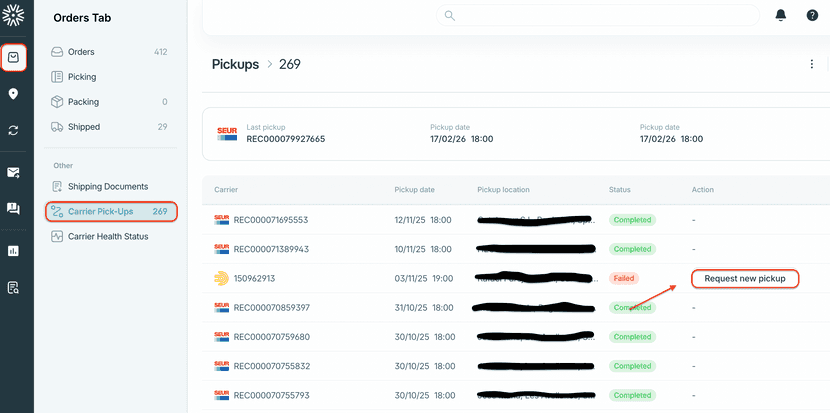Click into the top search field

point(600,16)
